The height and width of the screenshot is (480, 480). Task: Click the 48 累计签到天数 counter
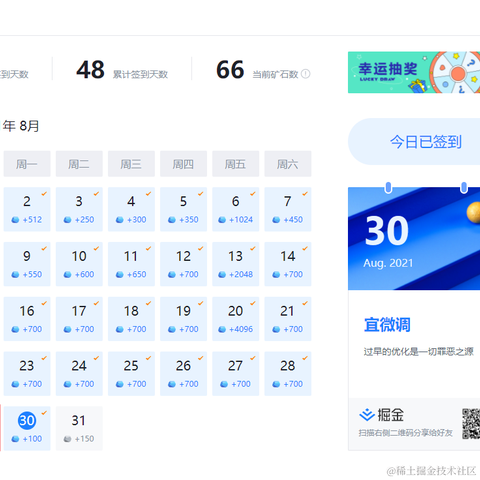pyautogui.click(x=122, y=70)
